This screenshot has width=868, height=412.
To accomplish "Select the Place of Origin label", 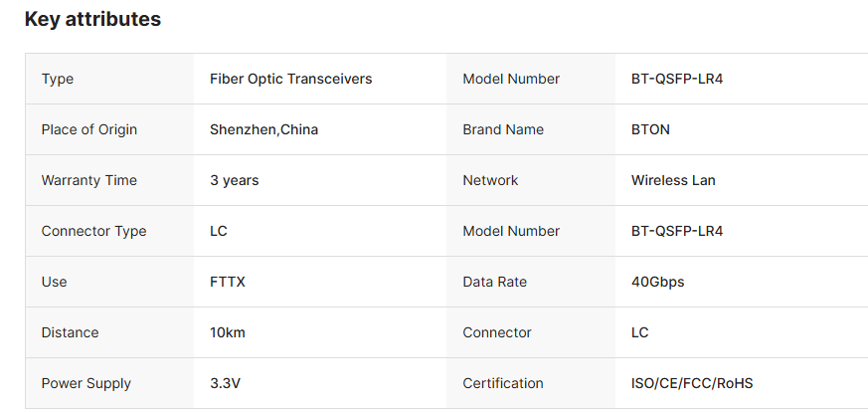I will [x=89, y=129].
